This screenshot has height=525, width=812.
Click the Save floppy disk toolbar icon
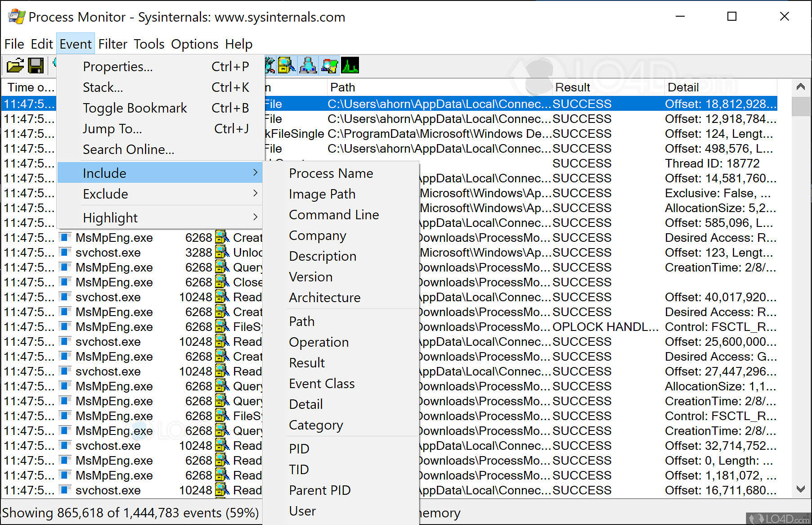[36, 66]
